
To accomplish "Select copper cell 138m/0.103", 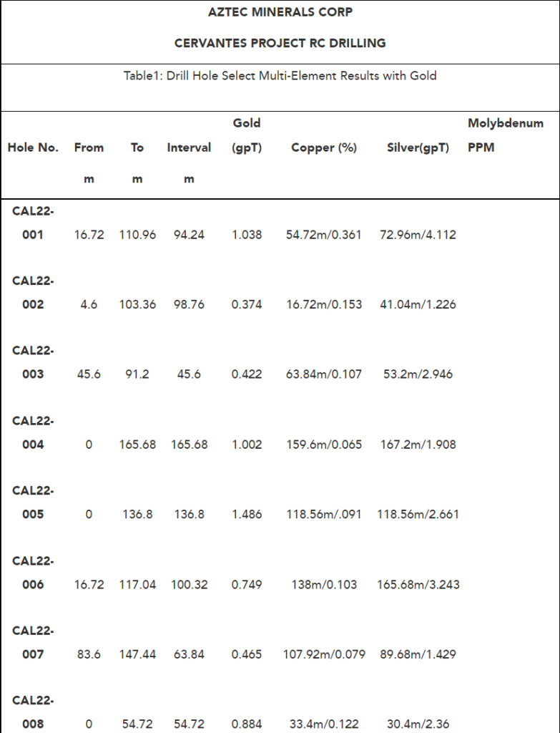I will [324, 584].
